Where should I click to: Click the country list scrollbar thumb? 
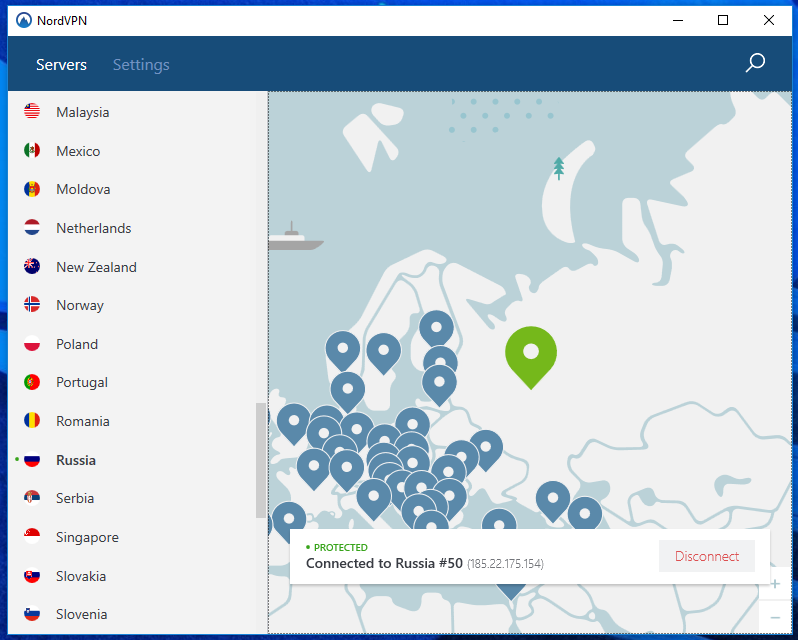261,460
